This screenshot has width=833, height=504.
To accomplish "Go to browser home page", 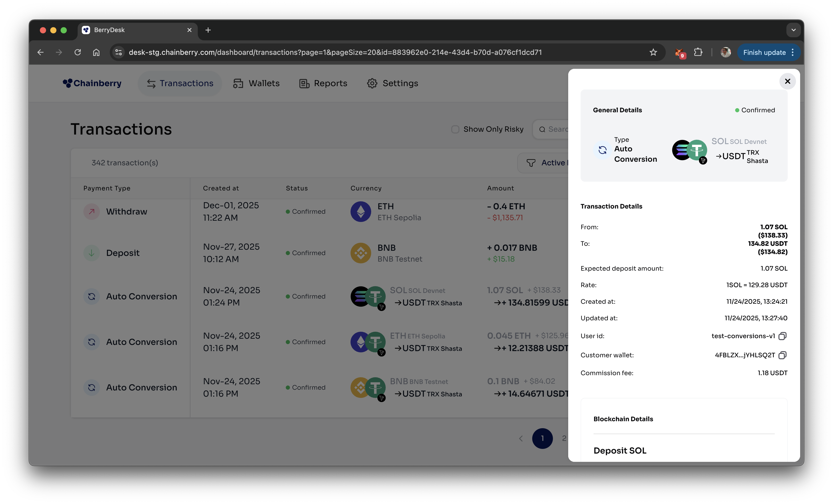I will coord(96,52).
